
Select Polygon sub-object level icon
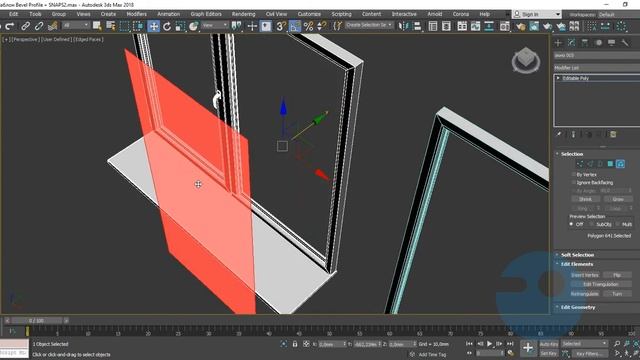(610, 164)
